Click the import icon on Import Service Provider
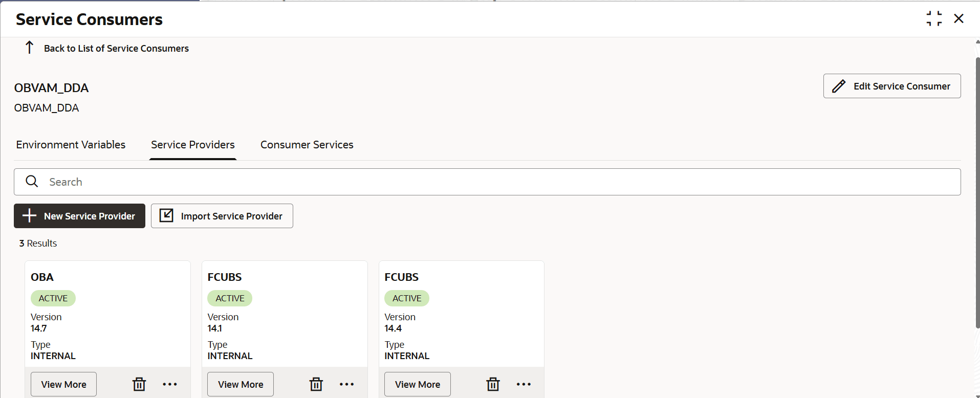This screenshot has height=398, width=980. click(166, 215)
